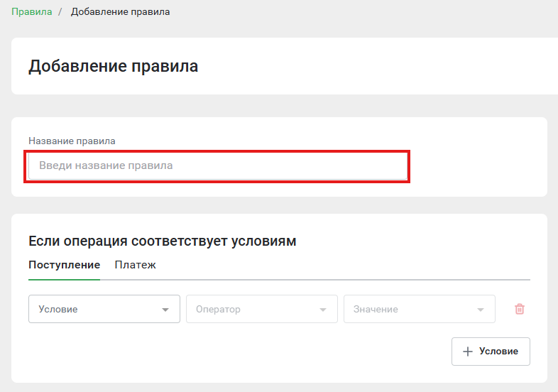Open the Условие condition dropdown
This screenshot has width=558, height=392.
pos(104,309)
